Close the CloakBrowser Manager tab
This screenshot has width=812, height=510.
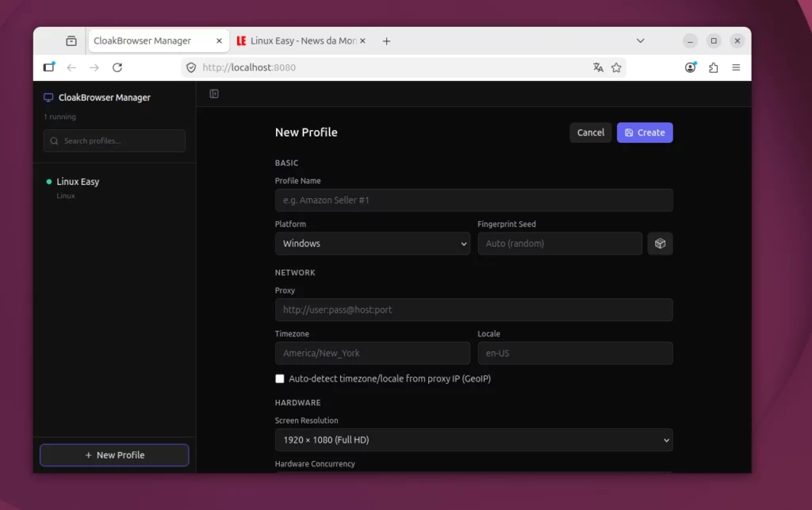coord(219,40)
